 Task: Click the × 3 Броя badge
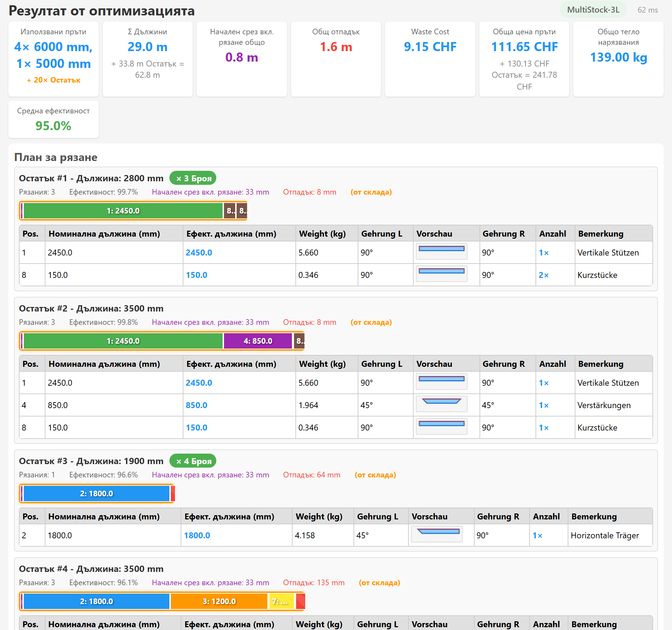[x=193, y=178]
